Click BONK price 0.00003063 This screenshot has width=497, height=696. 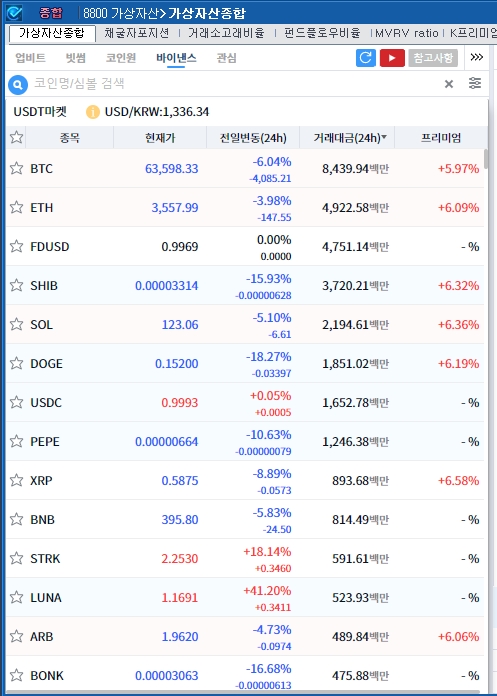166,676
